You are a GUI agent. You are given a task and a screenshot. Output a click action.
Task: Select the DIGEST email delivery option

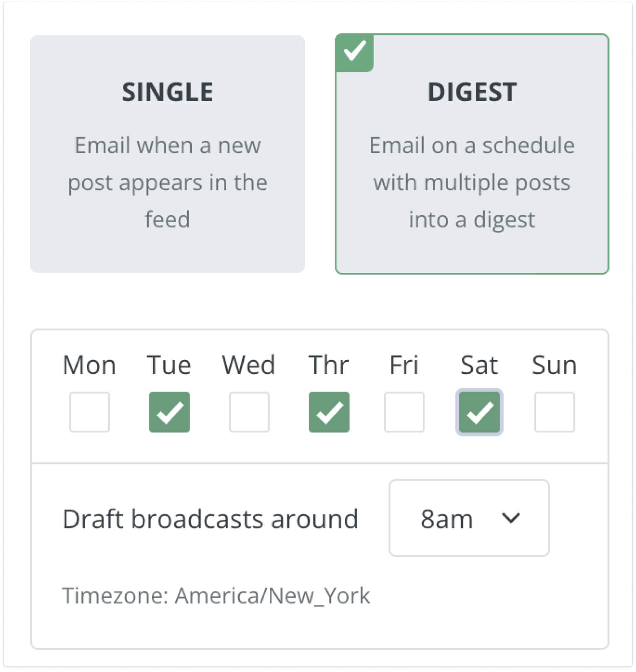tap(471, 153)
